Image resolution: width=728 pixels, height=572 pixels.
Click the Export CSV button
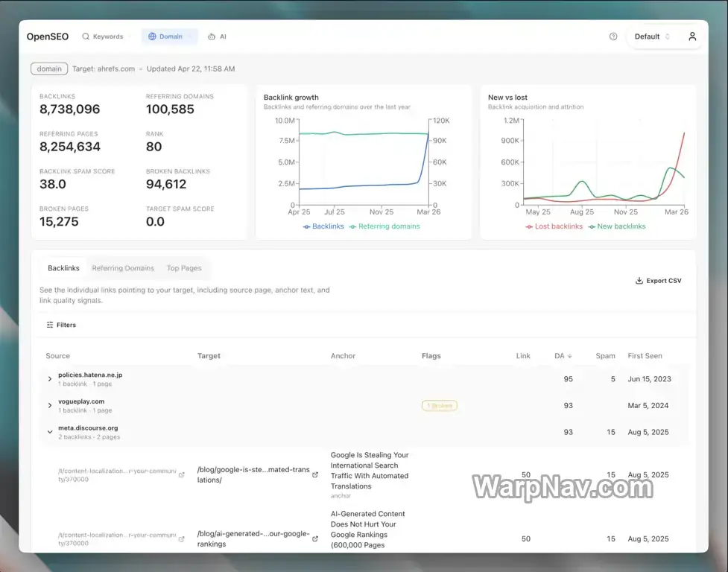pyautogui.click(x=659, y=281)
